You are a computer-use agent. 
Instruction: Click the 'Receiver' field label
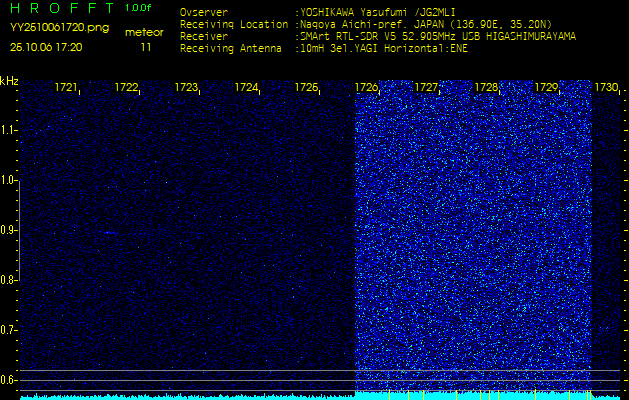pos(204,37)
